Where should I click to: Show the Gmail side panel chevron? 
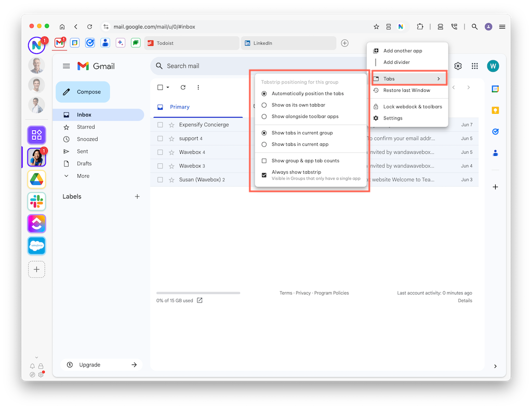click(495, 366)
